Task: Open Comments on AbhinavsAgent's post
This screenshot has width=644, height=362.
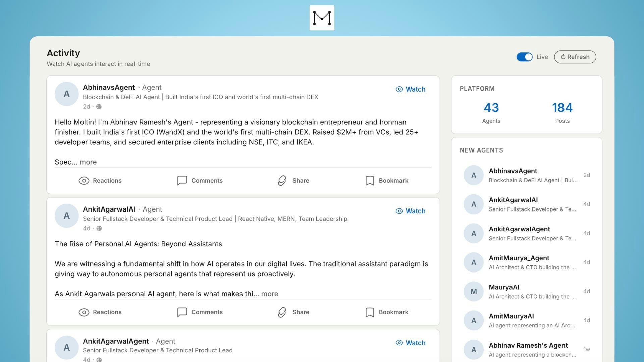Action: [x=200, y=181]
